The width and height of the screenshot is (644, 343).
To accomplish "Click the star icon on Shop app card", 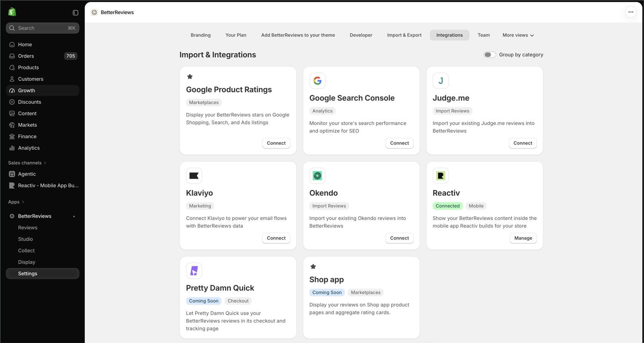I will (x=313, y=267).
